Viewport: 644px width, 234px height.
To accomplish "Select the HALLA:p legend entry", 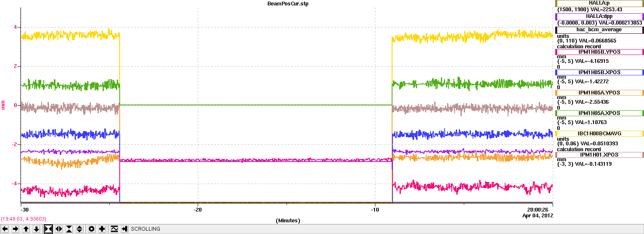I will [599, 3].
